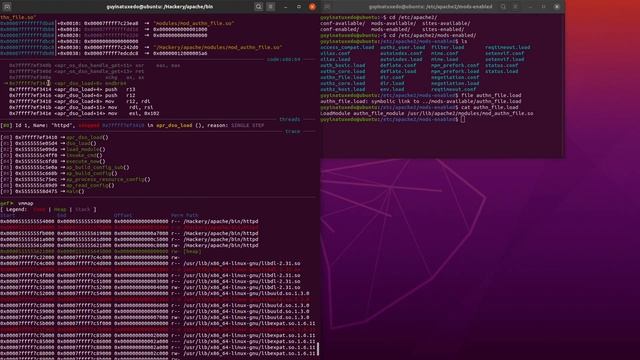This screenshot has width=640, height=360.
Task: Minimize the apache/bin terminal window
Action: pyautogui.click(x=286, y=7)
